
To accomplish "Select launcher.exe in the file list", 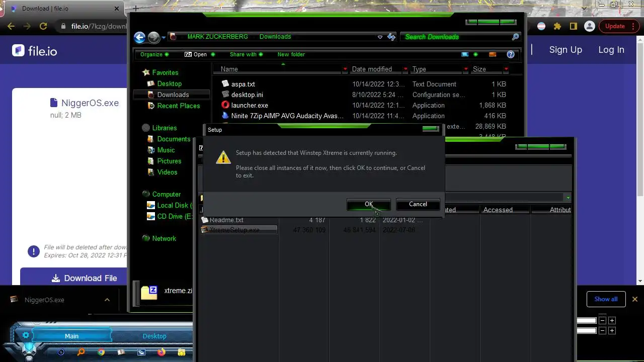I will tap(250, 105).
